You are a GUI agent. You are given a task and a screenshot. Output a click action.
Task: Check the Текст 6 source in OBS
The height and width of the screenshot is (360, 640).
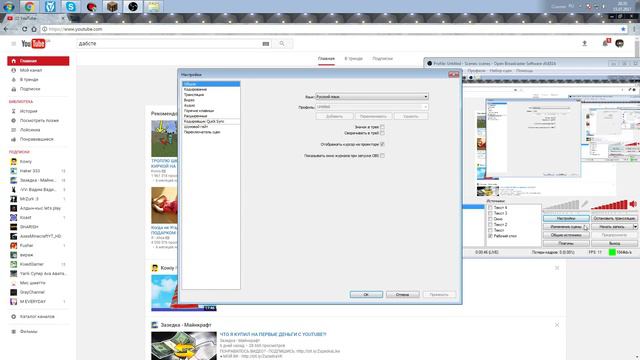click(490, 208)
